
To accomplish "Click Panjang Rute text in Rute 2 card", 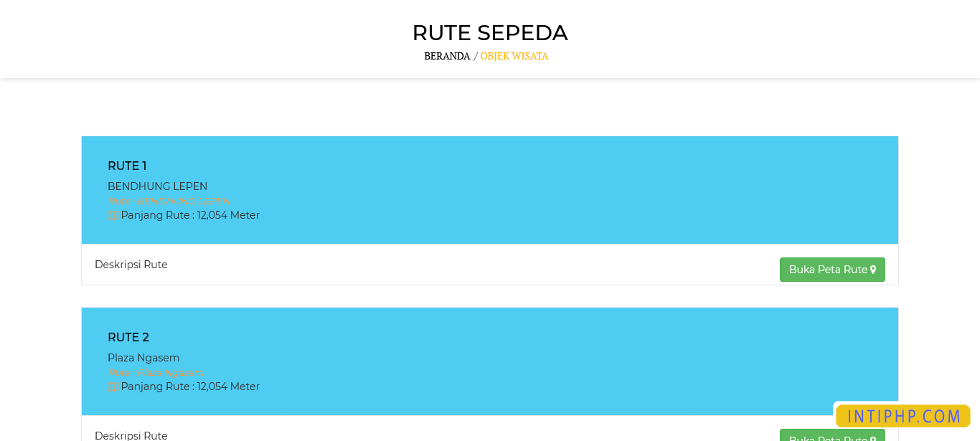I will [x=190, y=387].
